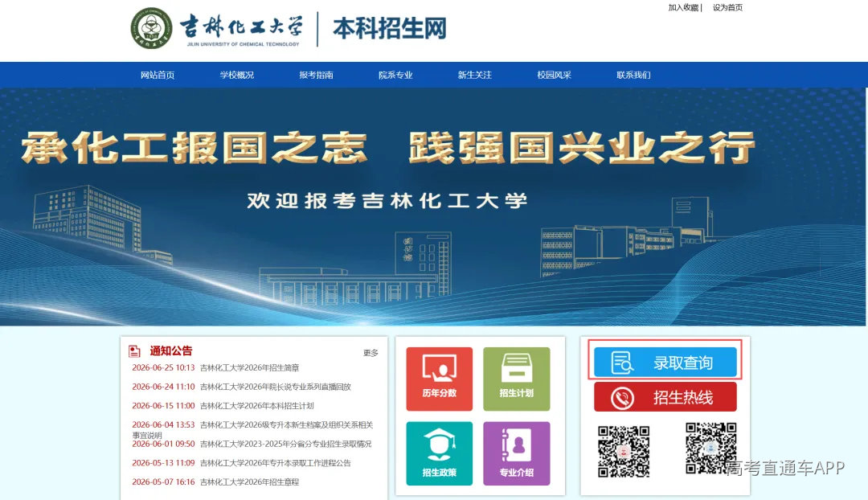
Task: Open notice 吉林化工大学2026年招生章程
Action: coord(250,482)
